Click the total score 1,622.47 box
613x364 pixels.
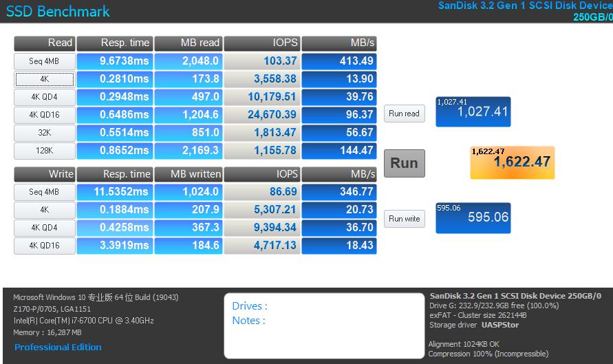[x=512, y=162]
